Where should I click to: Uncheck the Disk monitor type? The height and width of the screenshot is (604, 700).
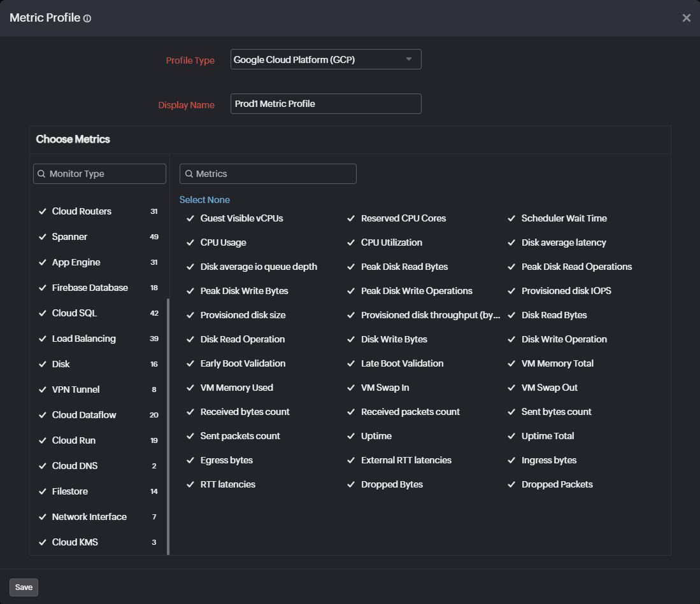pyautogui.click(x=43, y=363)
